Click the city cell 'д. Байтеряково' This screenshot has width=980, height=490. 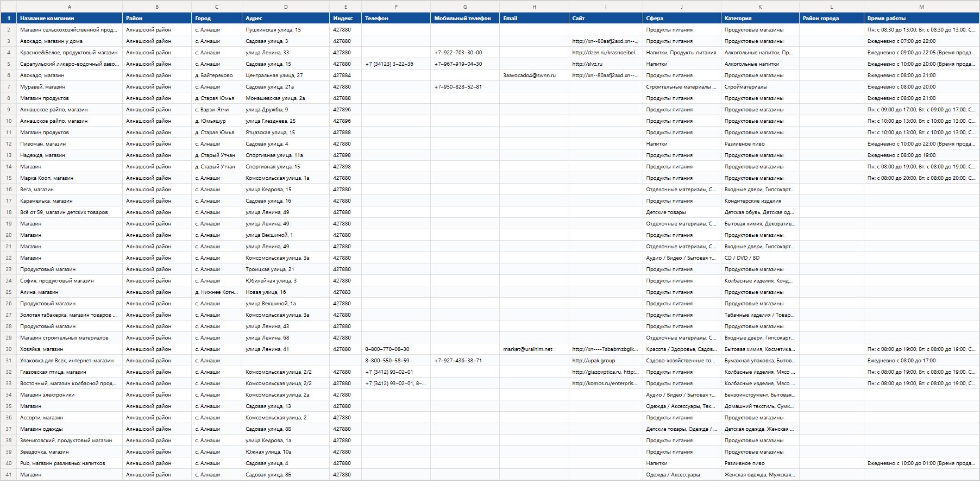217,76
